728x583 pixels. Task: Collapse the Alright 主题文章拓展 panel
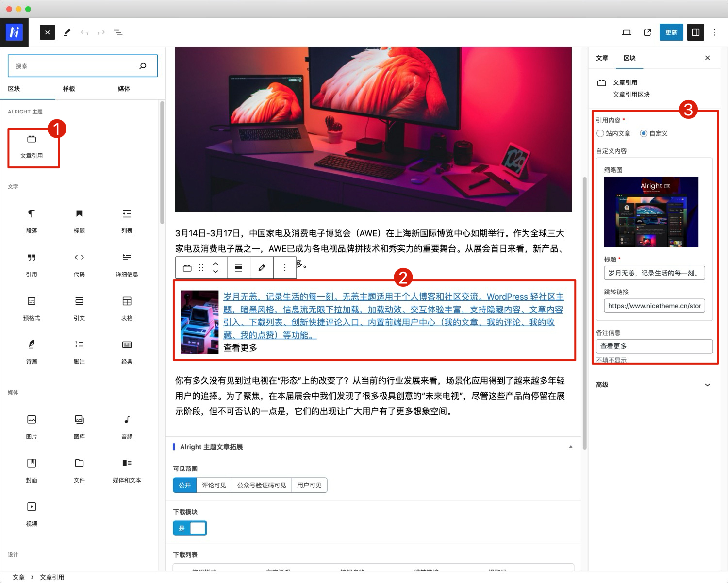[571, 447]
